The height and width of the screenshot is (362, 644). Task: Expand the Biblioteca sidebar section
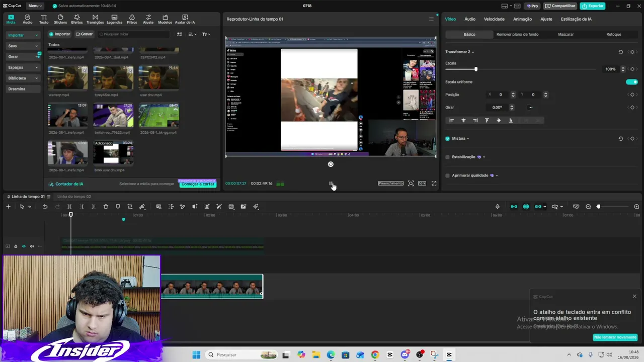(23, 78)
